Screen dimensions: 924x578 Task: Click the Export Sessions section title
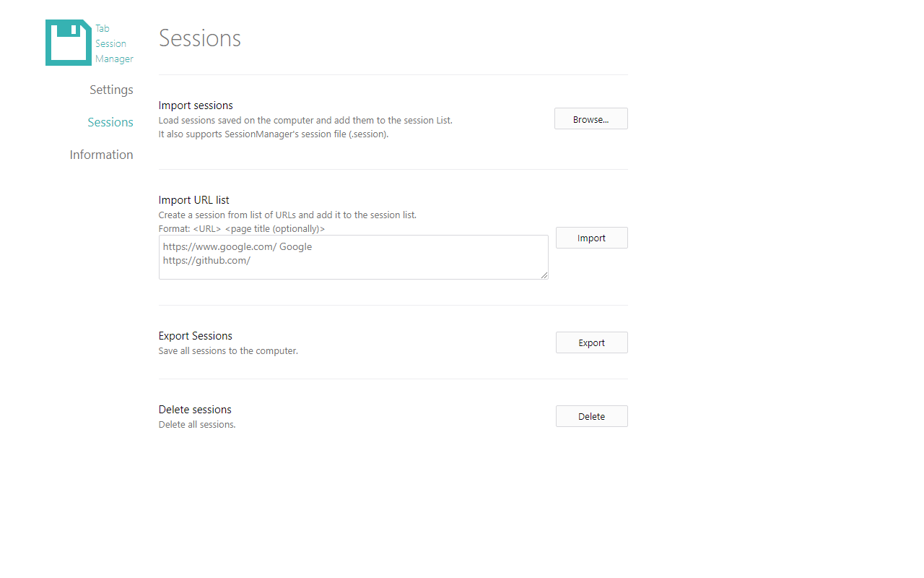click(195, 335)
